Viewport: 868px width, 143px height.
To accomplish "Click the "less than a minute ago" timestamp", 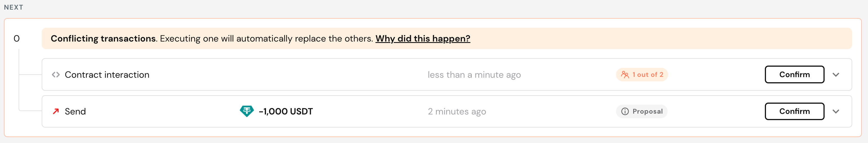I will pos(474,75).
